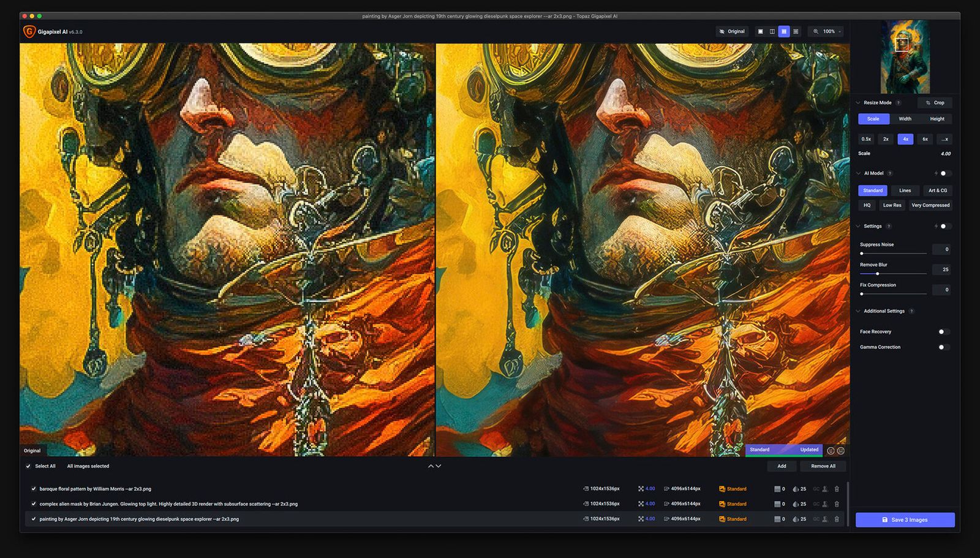Select the four-panel comparison view icon
The image size is (980, 558).
[796, 31]
